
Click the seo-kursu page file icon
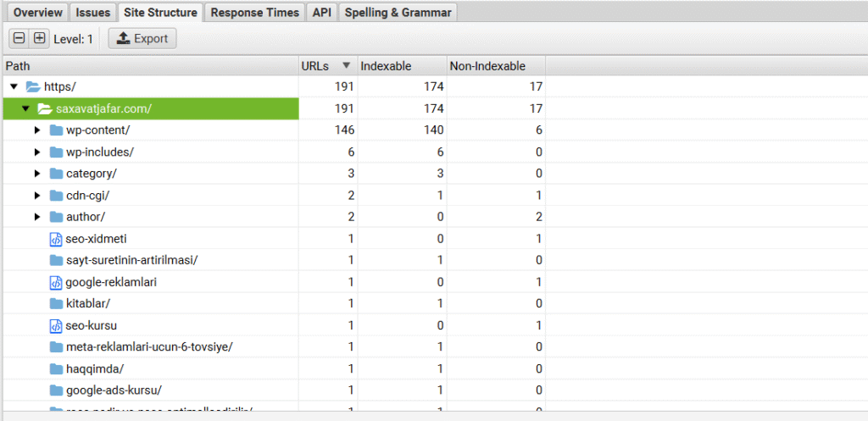[x=57, y=325]
